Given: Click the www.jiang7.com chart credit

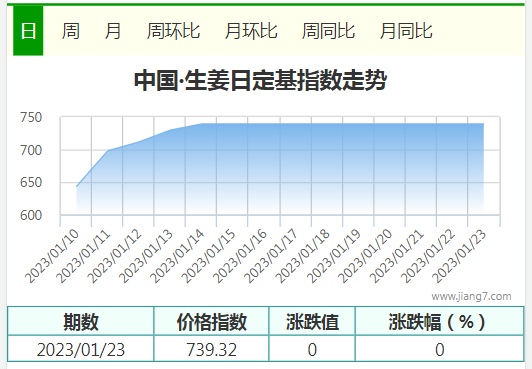Looking at the screenshot, I should [471, 296].
